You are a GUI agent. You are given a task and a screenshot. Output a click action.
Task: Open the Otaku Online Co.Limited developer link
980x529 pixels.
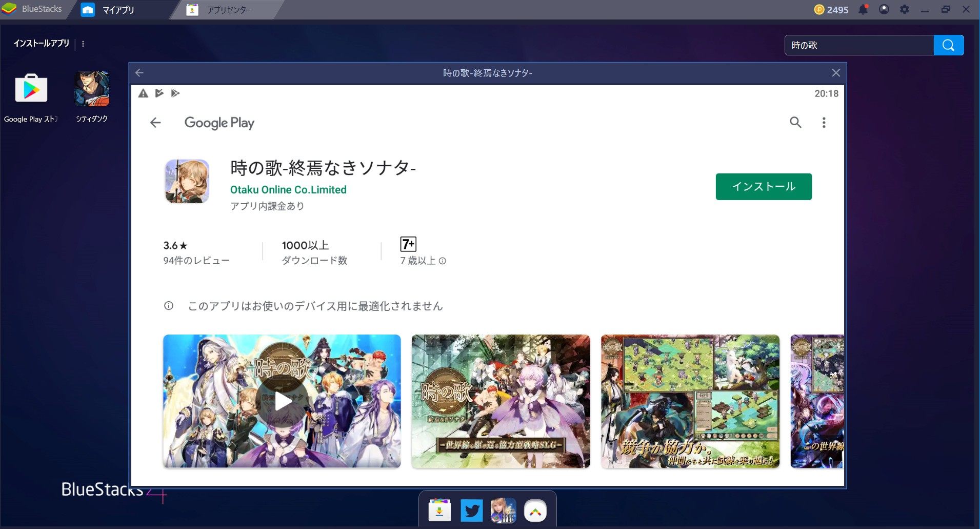pyautogui.click(x=288, y=190)
